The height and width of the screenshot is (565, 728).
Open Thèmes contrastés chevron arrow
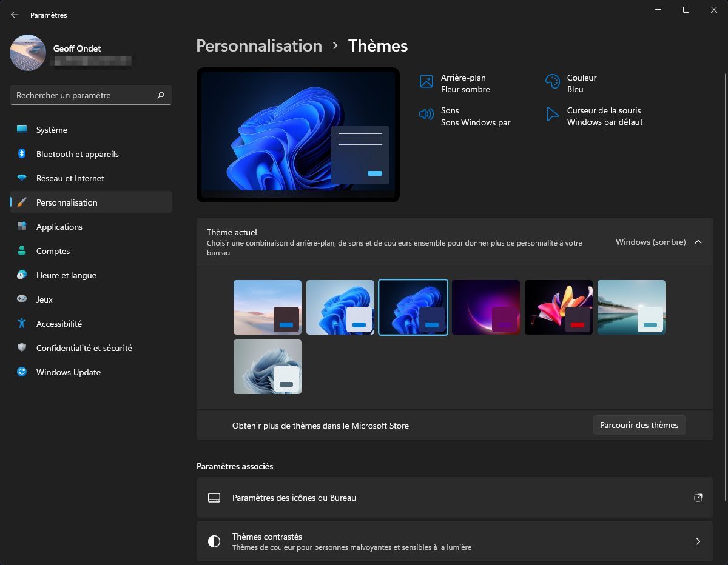[698, 541]
